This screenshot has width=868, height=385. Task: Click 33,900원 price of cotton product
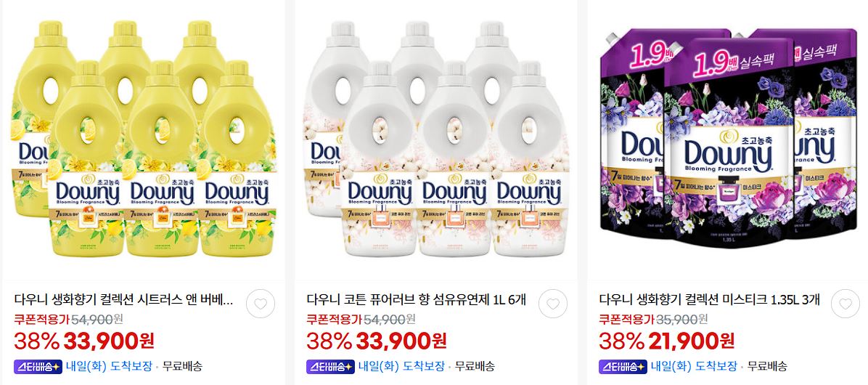401,341
